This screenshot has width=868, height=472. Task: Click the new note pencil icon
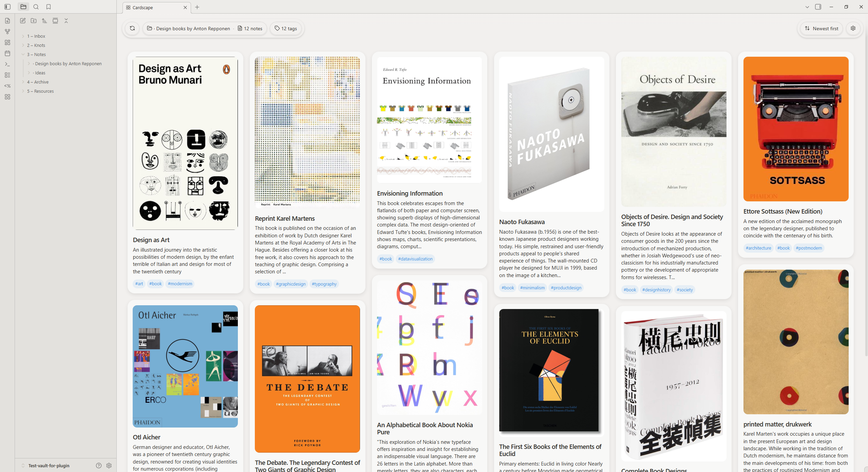[23, 21]
